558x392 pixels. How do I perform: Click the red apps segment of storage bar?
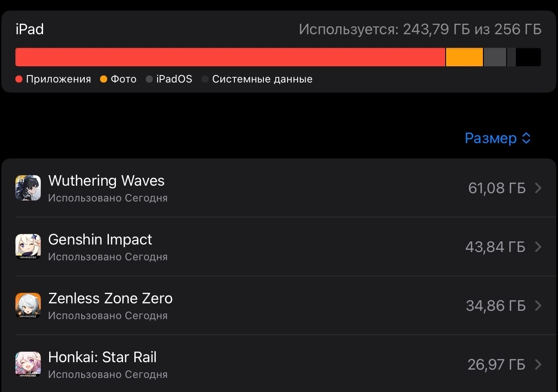click(230, 57)
